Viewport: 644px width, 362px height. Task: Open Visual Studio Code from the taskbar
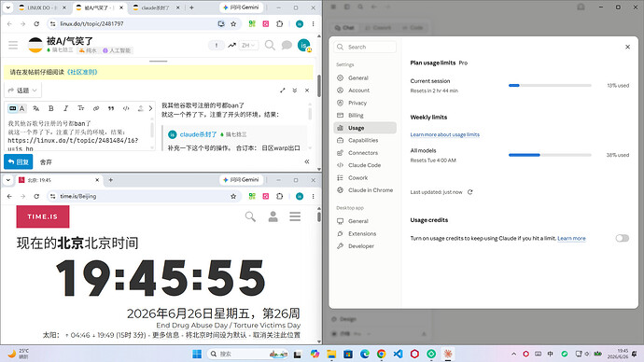pyautogui.click(x=398, y=354)
